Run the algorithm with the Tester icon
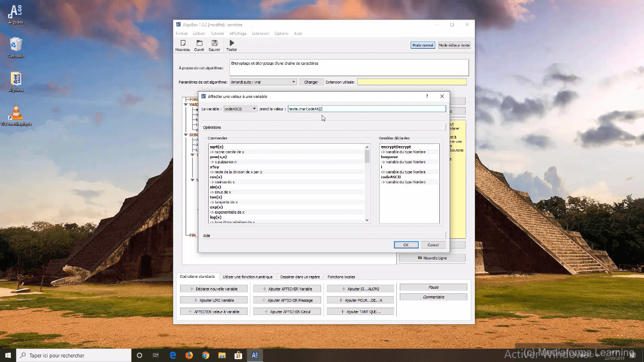 (232, 44)
